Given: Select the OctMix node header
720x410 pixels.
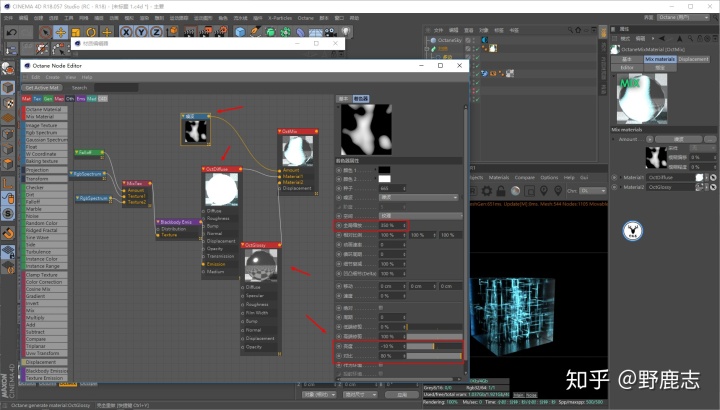Looking at the screenshot, I should click(298, 131).
